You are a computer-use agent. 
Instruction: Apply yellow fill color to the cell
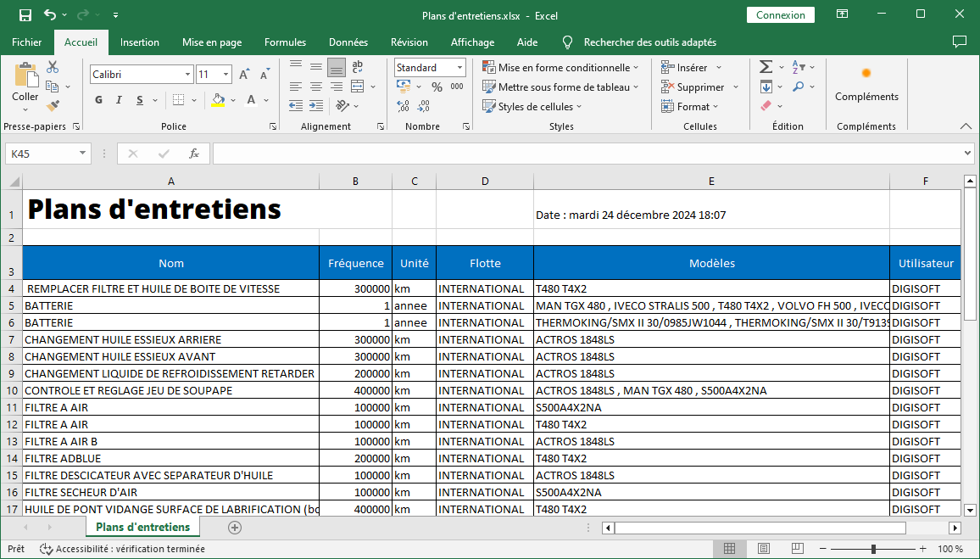(x=218, y=100)
